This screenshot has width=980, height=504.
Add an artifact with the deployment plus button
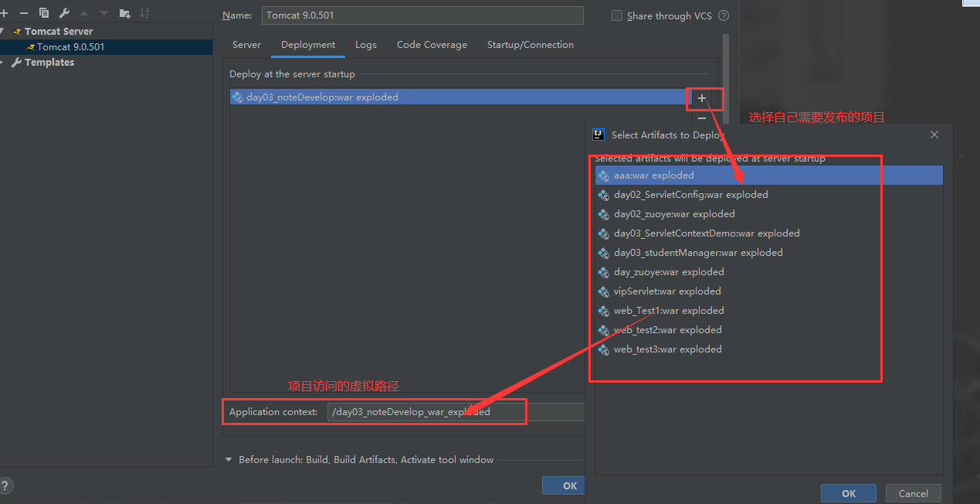click(702, 98)
